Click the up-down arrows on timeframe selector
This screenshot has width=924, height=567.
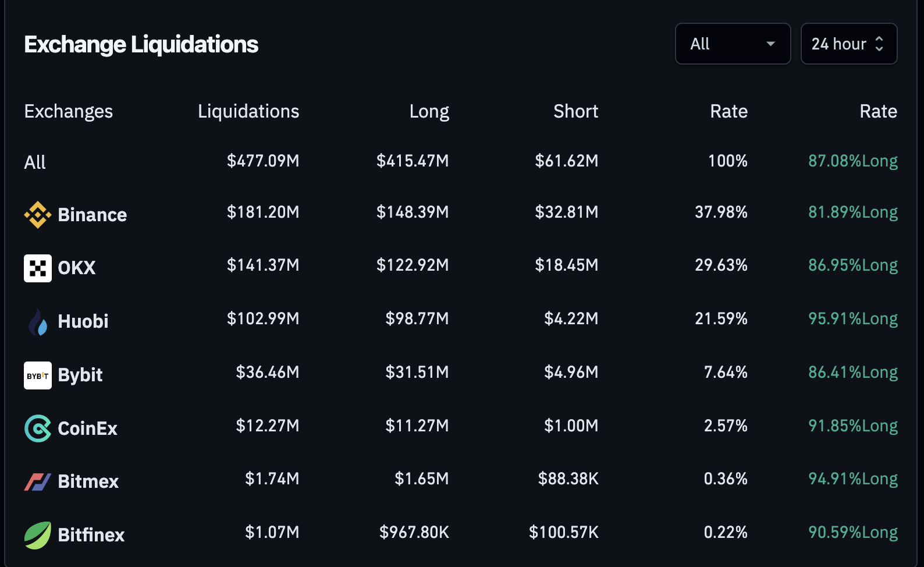coord(879,44)
